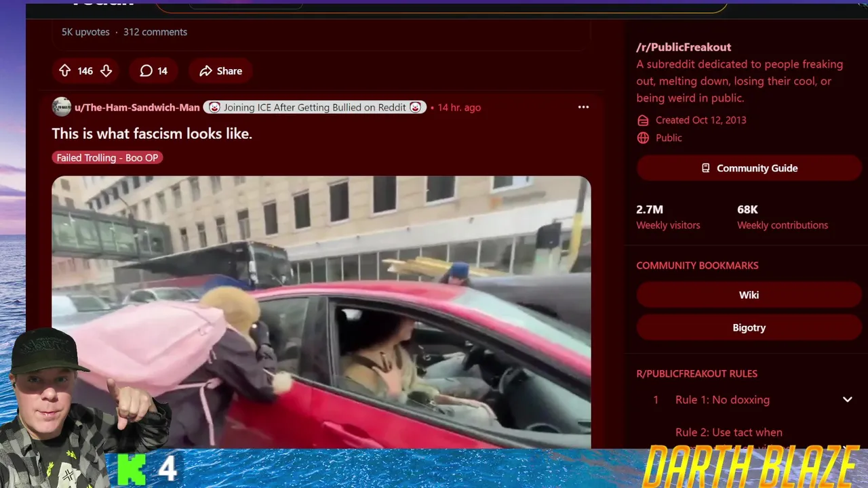Click the '14 hr. ago' timestamp

pos(459,107)
